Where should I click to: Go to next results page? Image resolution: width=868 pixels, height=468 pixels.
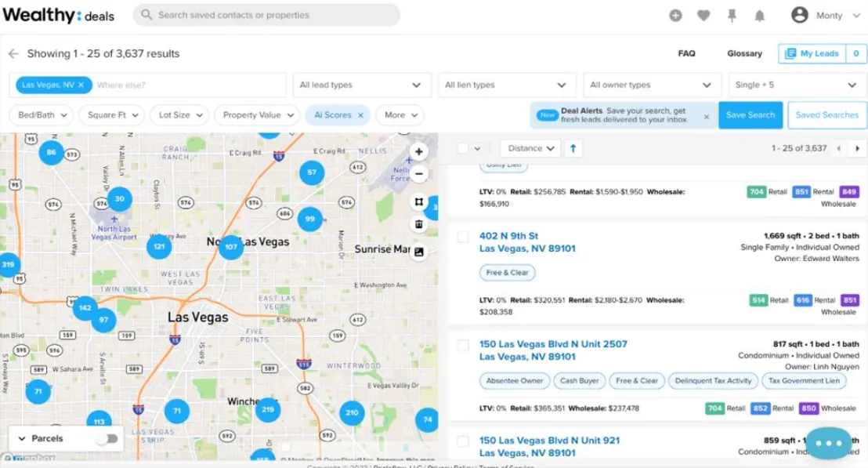click(858, 148)
